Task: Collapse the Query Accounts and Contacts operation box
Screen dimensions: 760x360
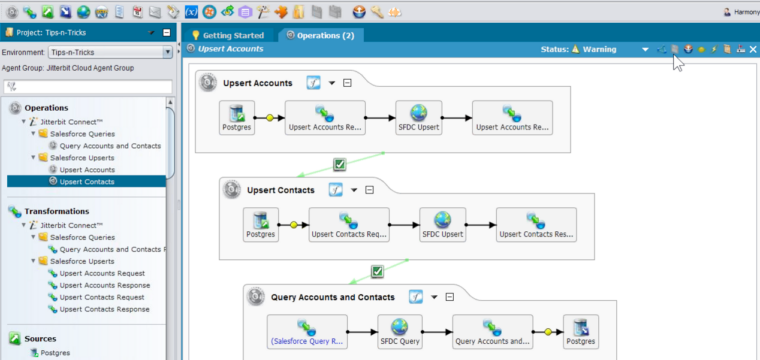Action: [x=450, y=297]
